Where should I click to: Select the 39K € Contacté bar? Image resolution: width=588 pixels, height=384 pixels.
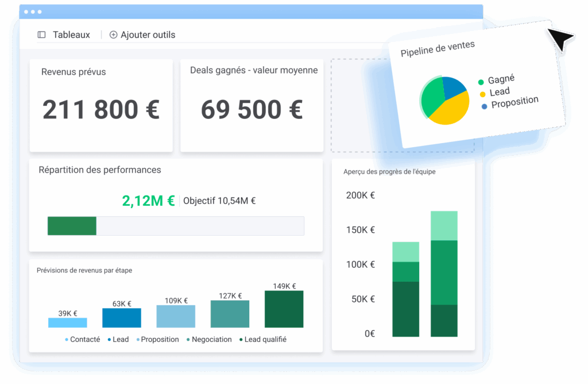coord(68,323)
